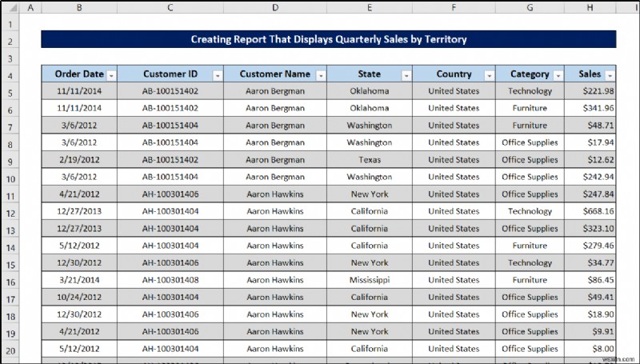Open the Sales filter dropdown

[x=610, y=75]
